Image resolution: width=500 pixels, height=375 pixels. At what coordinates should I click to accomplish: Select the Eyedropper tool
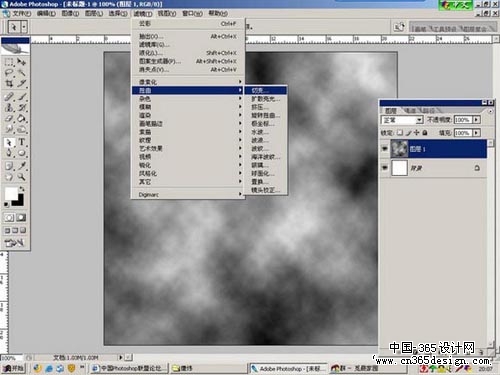(22, 166)
